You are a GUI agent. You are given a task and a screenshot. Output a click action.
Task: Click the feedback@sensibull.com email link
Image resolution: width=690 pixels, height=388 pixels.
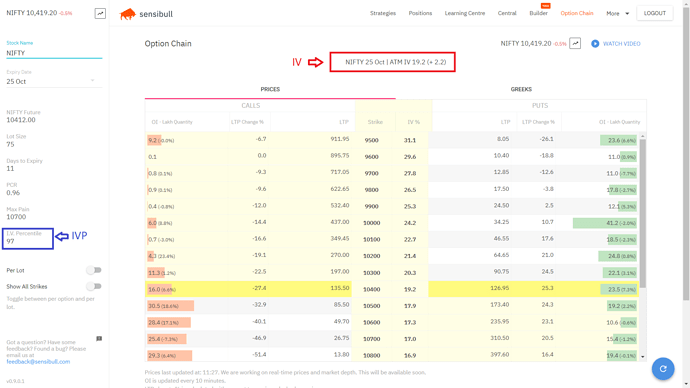coord(38,362)
